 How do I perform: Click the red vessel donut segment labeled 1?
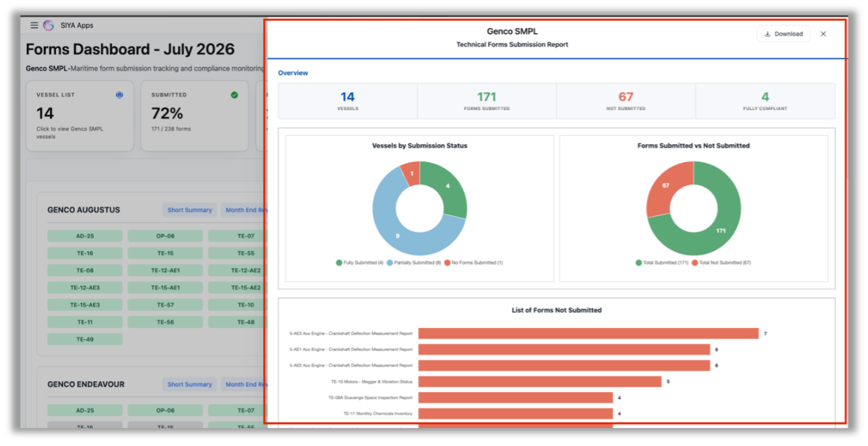pos(412,173)
